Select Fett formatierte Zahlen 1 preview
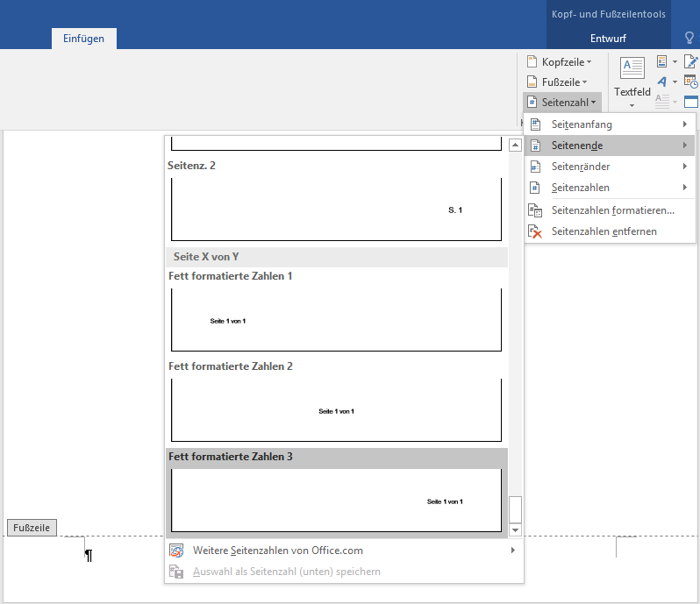700x604 pixels. (336, 319)
